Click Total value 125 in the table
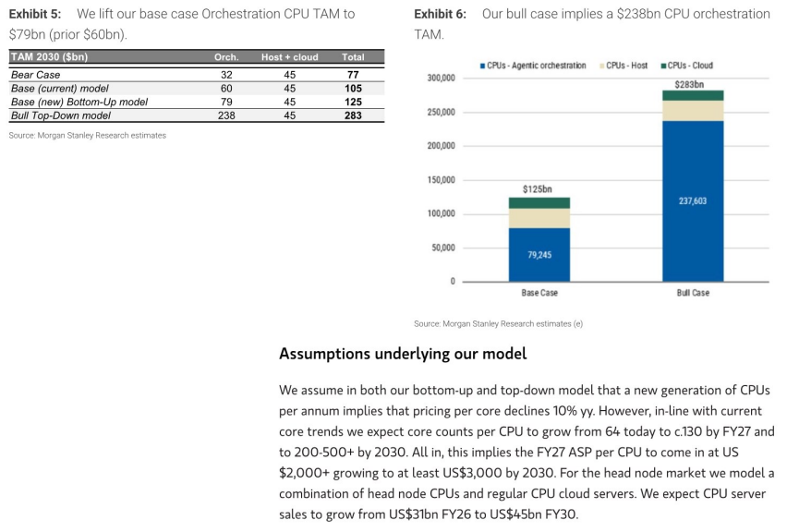 click(x=353, y=102)
